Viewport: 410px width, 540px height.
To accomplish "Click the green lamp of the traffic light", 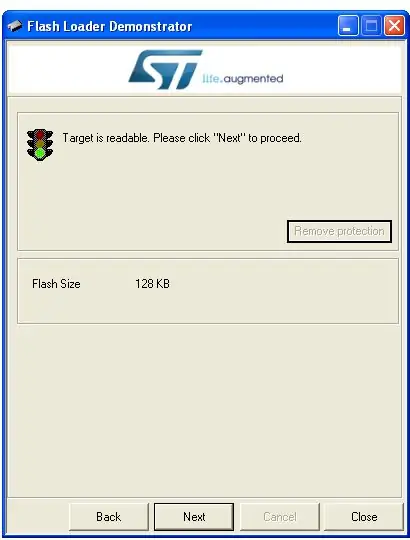I will (x=40, y=153).
